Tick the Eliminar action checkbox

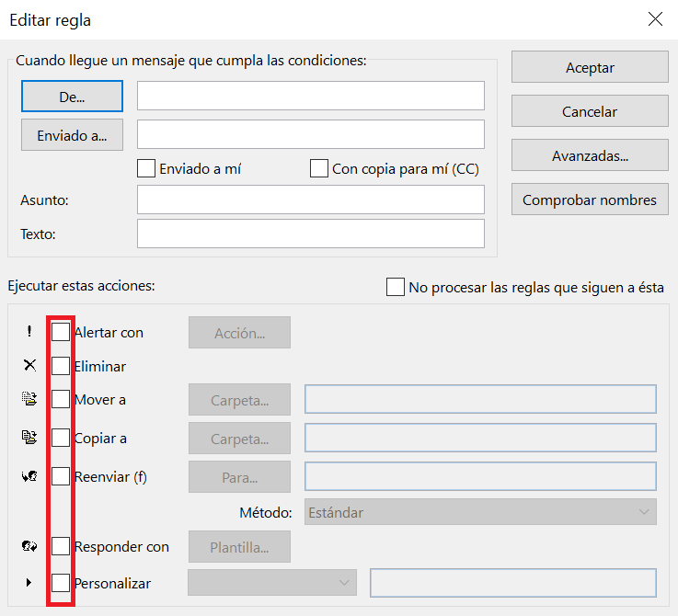(x=61, y=366)
